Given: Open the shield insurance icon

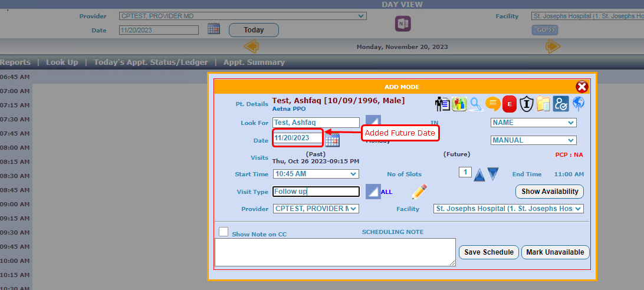Looking at the screenshot, I should pyautogui.click(x=526, y=104).
